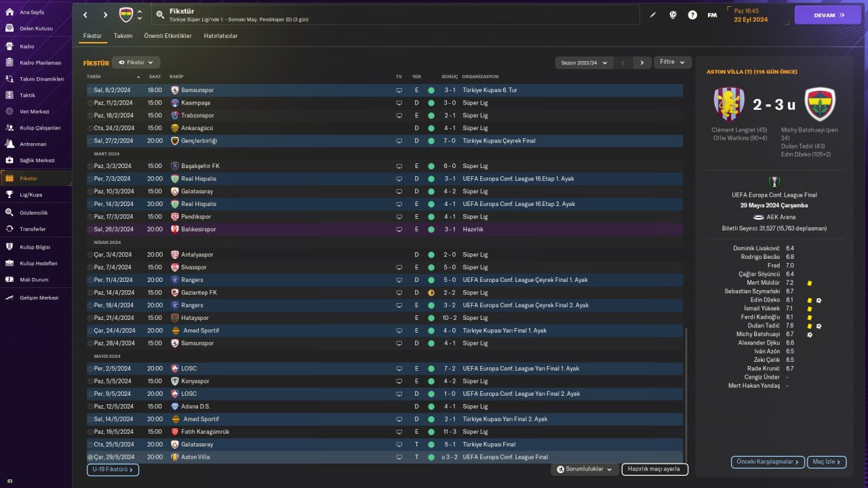Click the pencil edit icon in the top bar
Screen dimensions: 868x488
[x=653, y=15]
